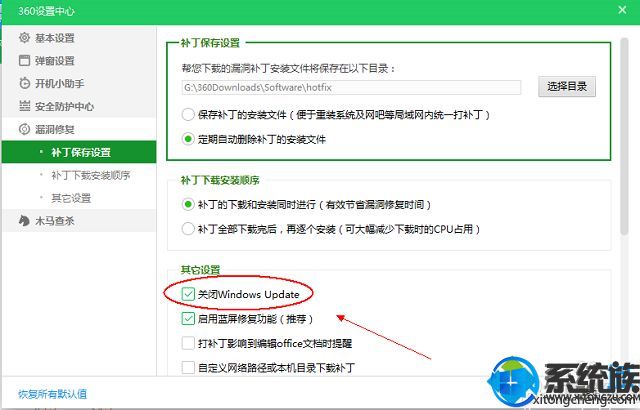Click the 360设置中心 title text
The image size is (640, 410).
(x=46, y=11)
